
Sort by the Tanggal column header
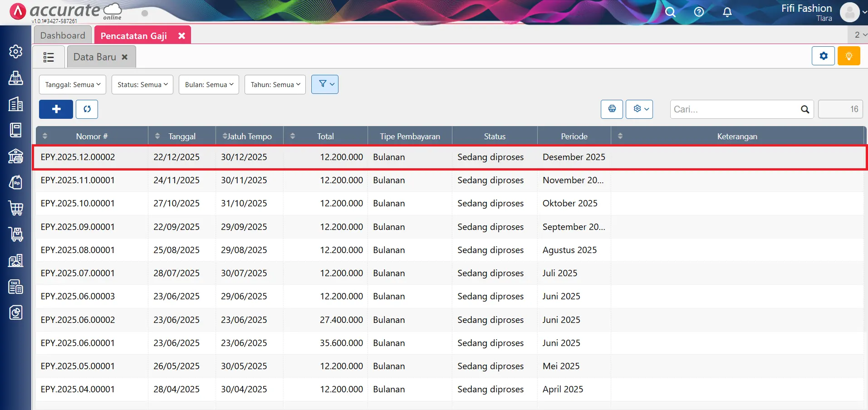click(182, 136)
